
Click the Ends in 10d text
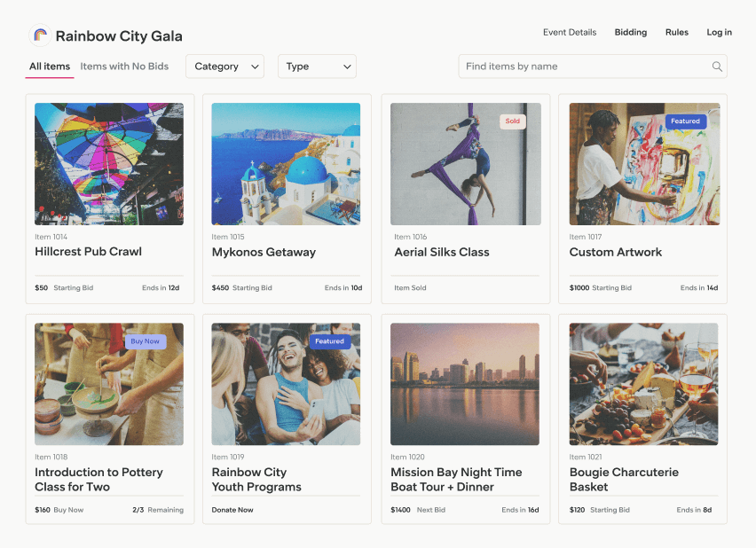343,287
